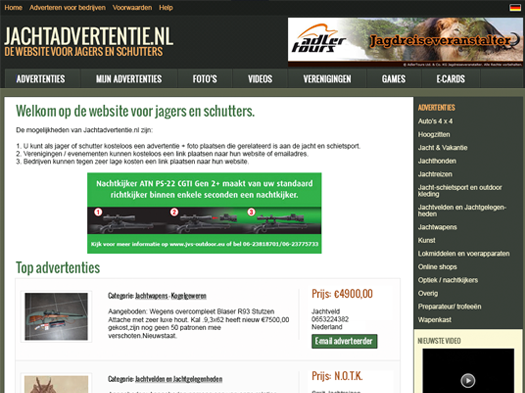Open the ATN PS-22 nachtkijker banner
The height and width of the screenshot is (393, 525).
(204, 213)
